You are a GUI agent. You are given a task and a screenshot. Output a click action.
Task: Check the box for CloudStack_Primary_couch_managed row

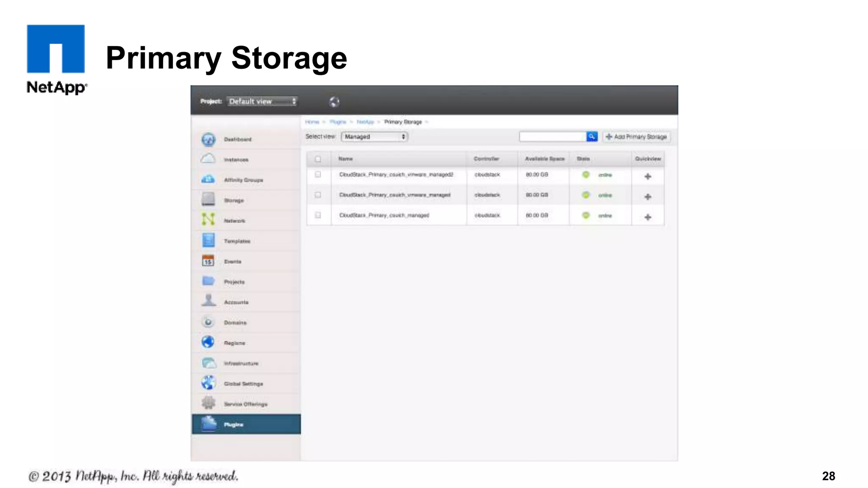click(x=318, y=215)
